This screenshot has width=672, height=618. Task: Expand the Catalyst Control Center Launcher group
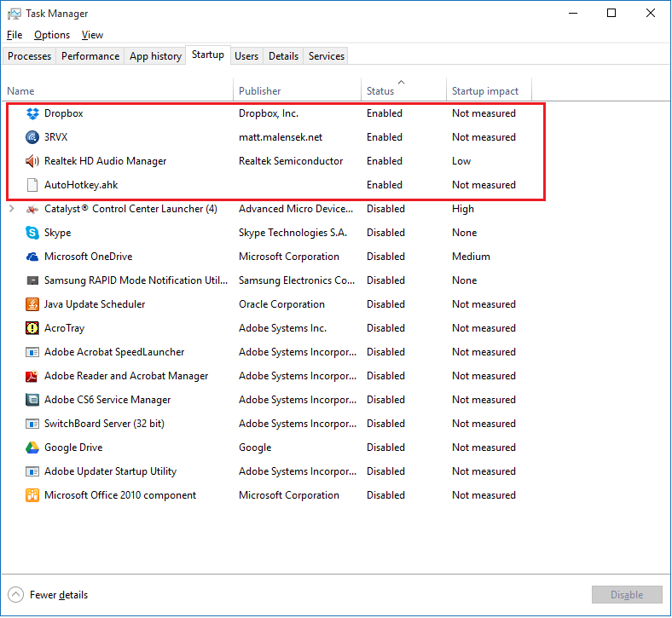[11, 209]
